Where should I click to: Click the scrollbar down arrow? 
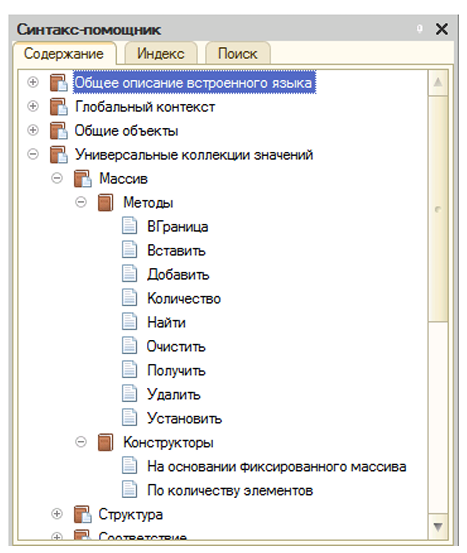[x=438, y=527]
